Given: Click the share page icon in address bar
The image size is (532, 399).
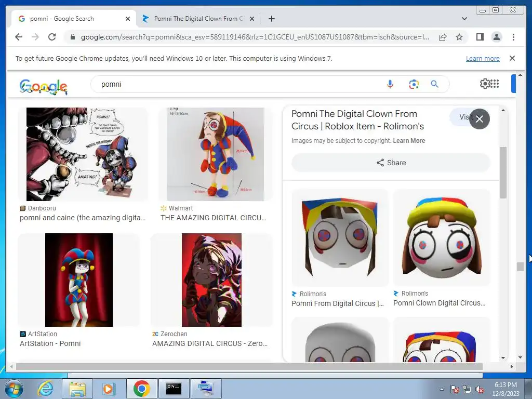Looking at the screenshot, I should pos(443,37).
